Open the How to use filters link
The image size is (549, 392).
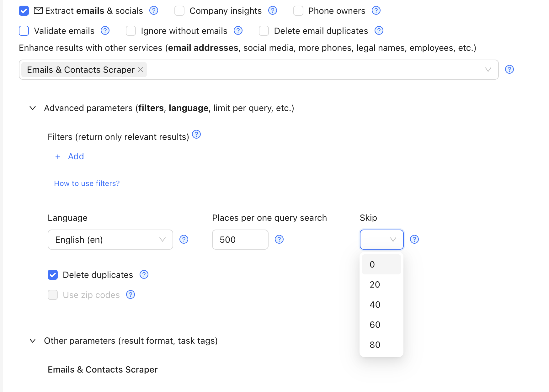point(87,183)
